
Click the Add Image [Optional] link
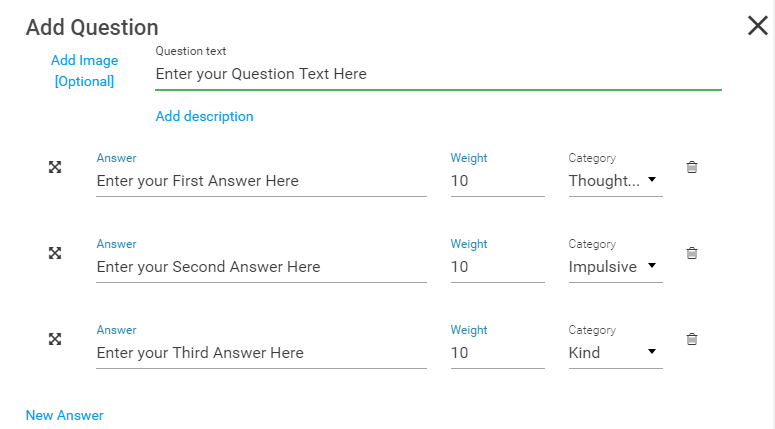tap(85, 71)
